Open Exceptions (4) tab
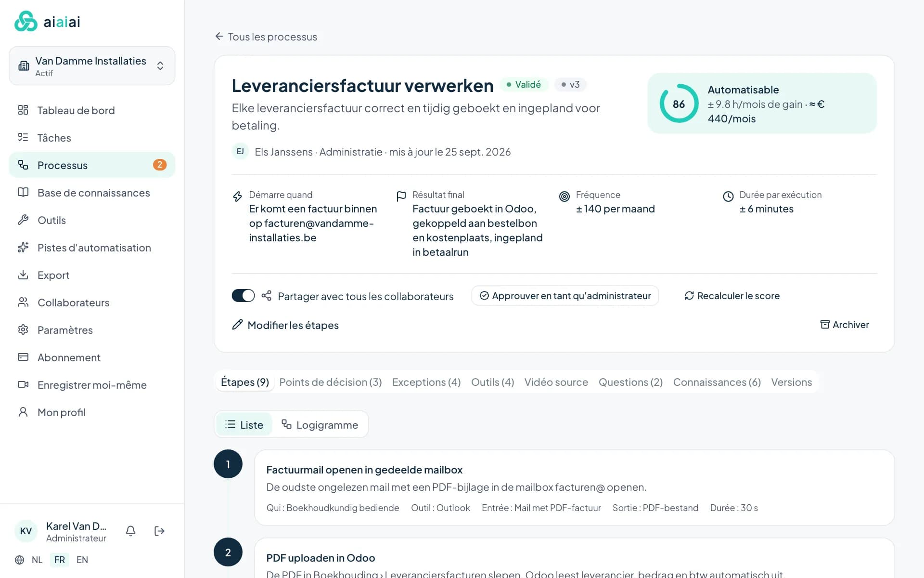Viewport: 924px width, 578px height. [x=426, y=382]
